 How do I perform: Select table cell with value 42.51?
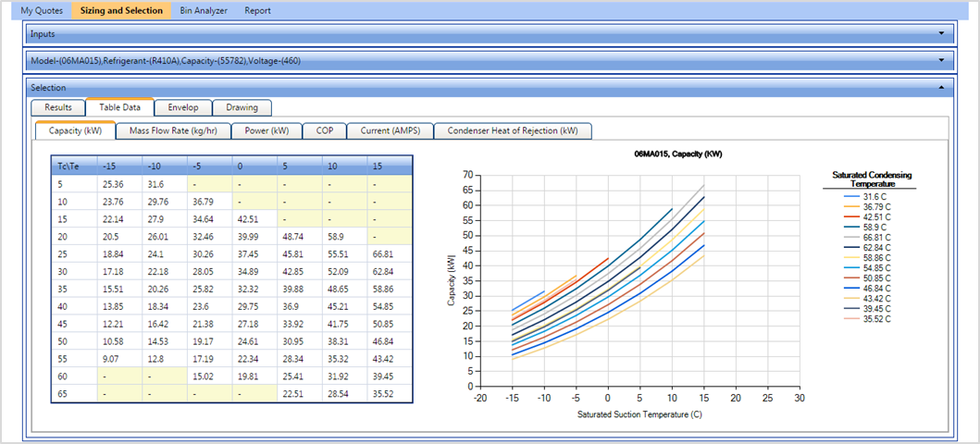[254, 219]
